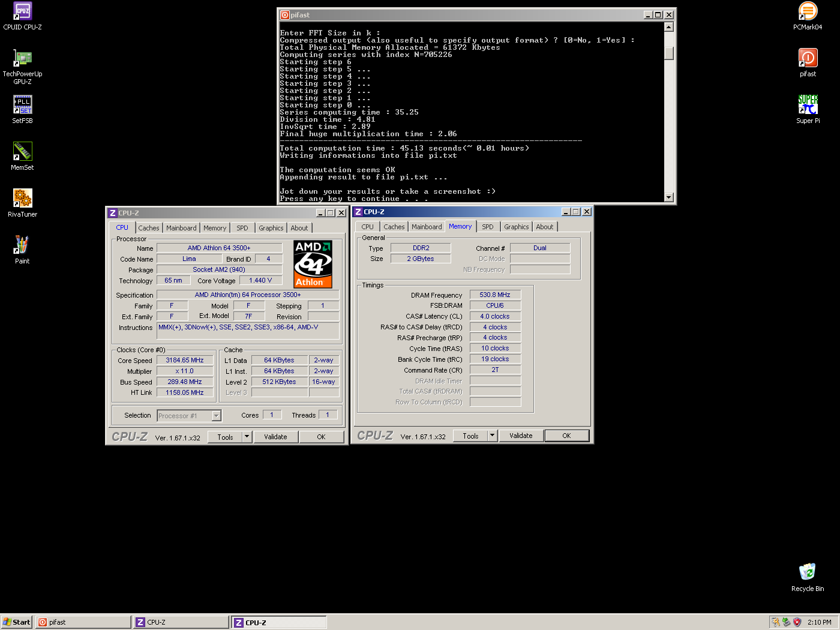Click the Bus Speed value 289.48 MHz
This screenshot has width=840, height=630.
pos(185,382)
